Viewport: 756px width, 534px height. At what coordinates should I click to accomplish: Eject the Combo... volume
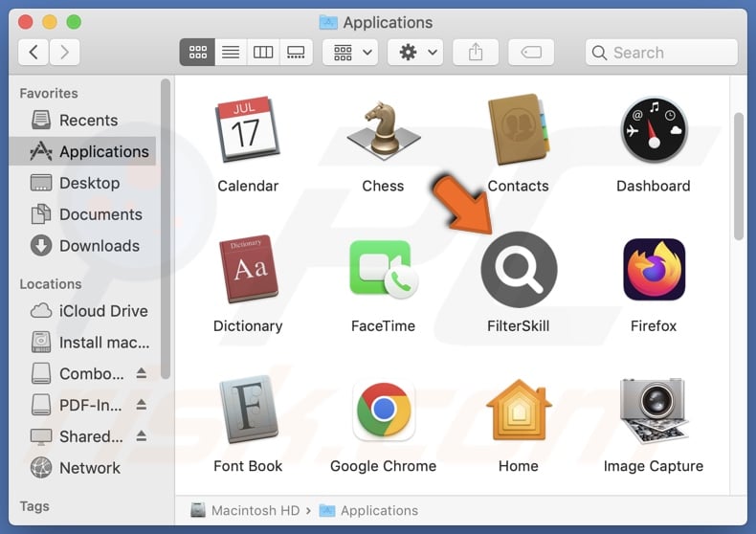tap(141, 372)
